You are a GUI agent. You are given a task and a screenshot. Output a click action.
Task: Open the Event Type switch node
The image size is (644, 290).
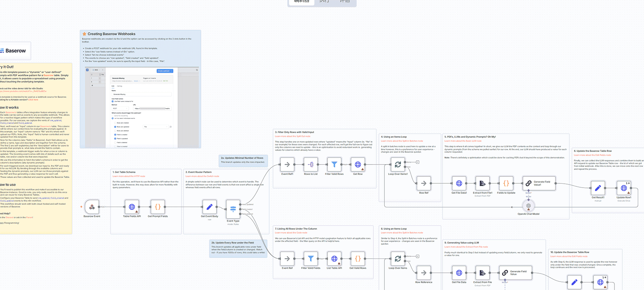(x=233, y=209)
